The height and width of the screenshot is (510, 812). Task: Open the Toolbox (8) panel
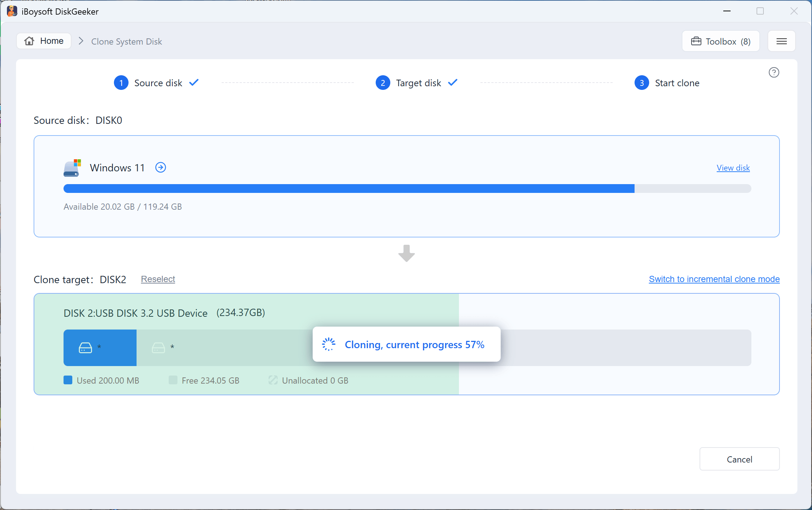[721, 41]
